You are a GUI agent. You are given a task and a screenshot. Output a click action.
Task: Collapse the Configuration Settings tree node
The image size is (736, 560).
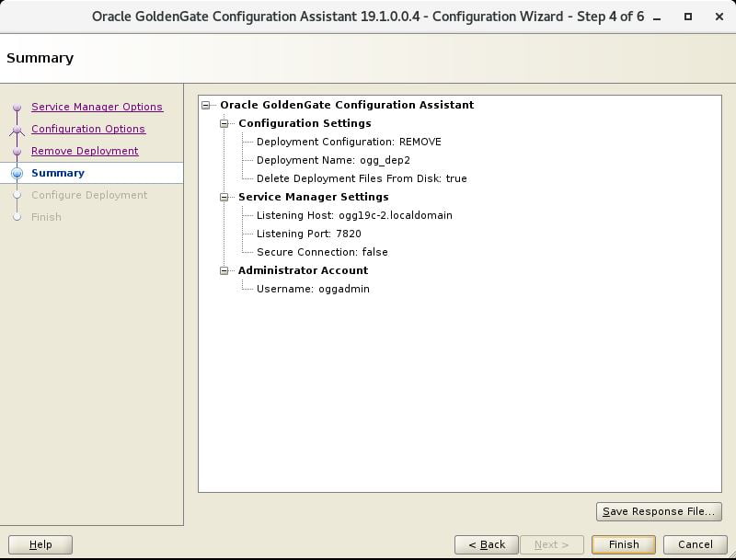click(224, 123)
